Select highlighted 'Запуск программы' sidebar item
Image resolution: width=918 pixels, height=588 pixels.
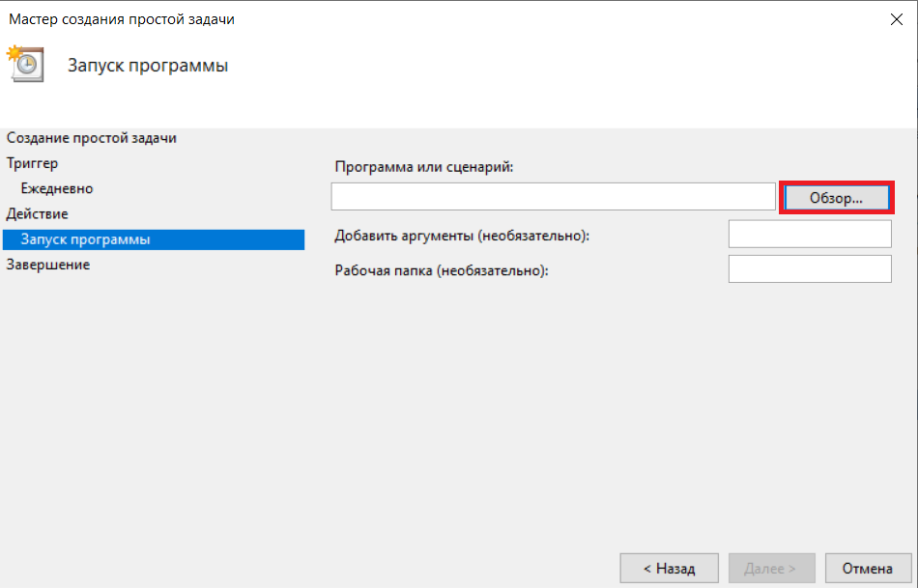[x=154, y=239]
